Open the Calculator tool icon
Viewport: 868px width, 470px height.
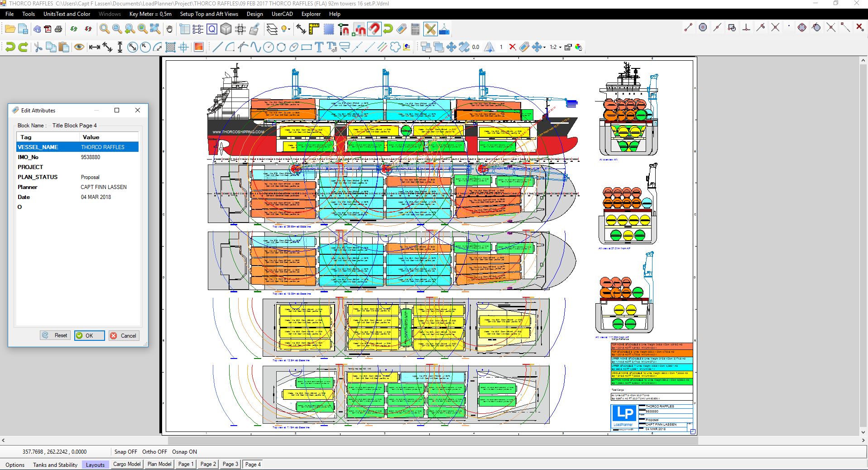(415, 29)
